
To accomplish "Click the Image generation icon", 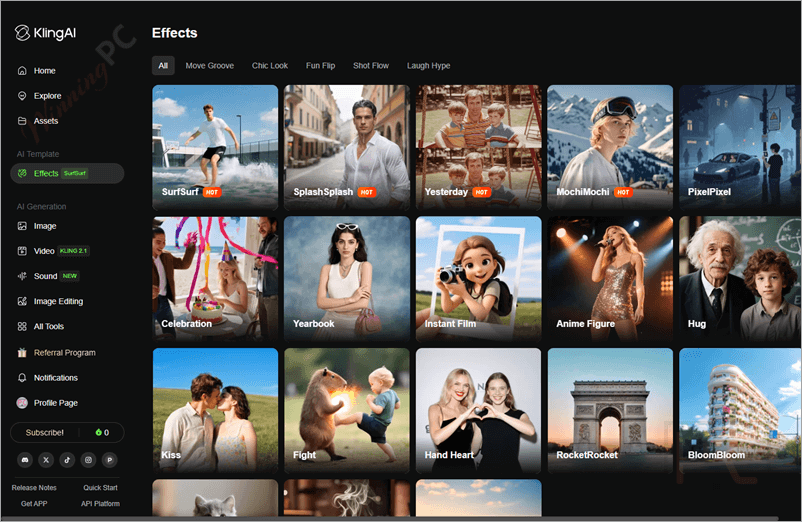I will [x=22, y=225].
